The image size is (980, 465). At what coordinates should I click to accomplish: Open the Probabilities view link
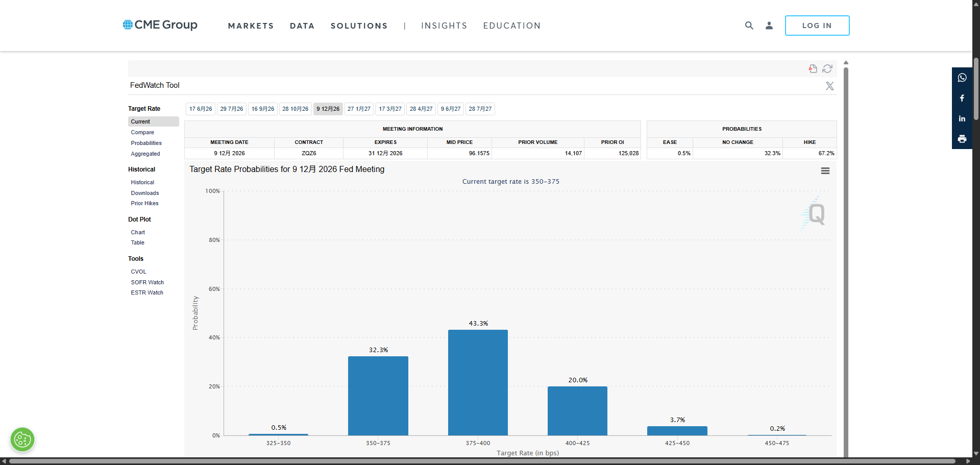146,143
